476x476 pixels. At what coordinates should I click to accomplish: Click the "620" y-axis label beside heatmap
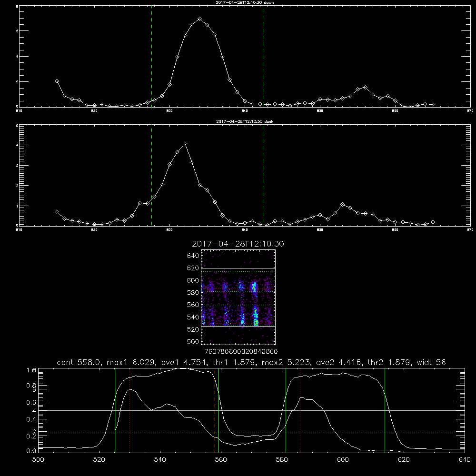click(193, 268)
